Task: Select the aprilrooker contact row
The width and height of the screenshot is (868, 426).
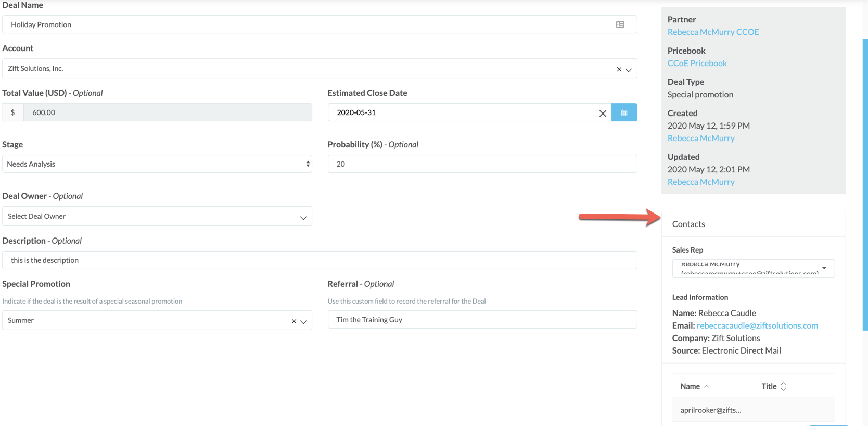Action: pos(752,410)
